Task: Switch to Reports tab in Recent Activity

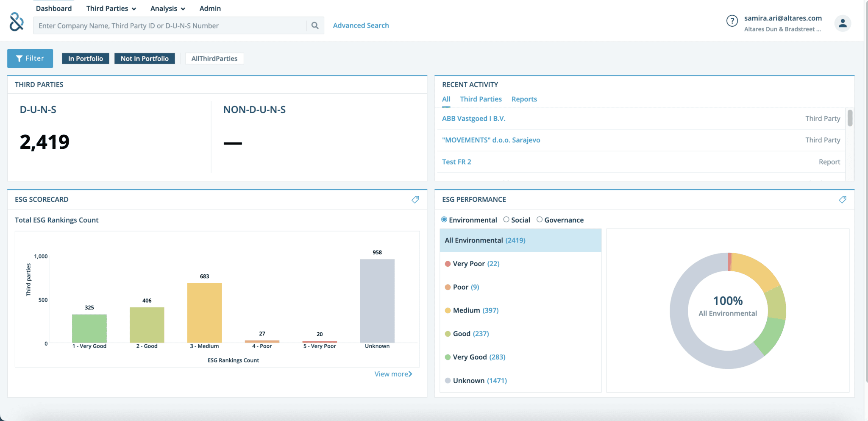Action: pyautogui.click(x=524, y=99)
